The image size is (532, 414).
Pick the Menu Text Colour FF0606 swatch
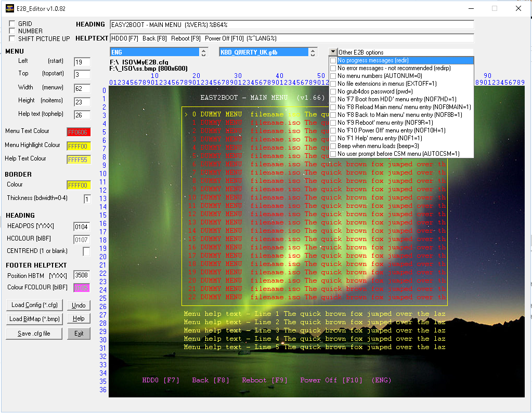coord(79,132)
